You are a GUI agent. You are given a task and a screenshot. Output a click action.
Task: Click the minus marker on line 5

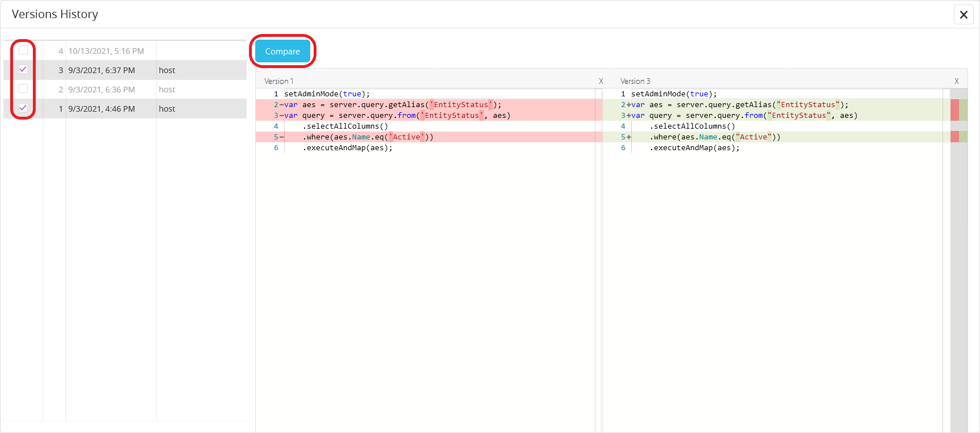pos(281,137)
